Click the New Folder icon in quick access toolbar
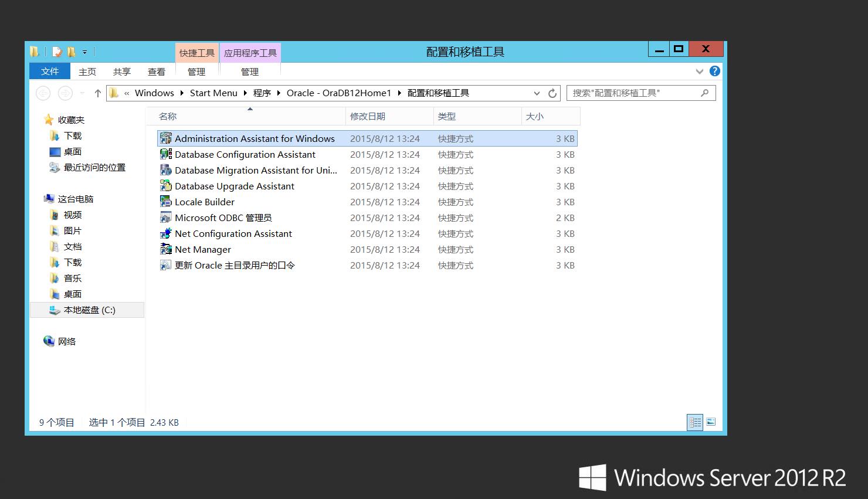The image size is (868, 499). coord(71,52)
